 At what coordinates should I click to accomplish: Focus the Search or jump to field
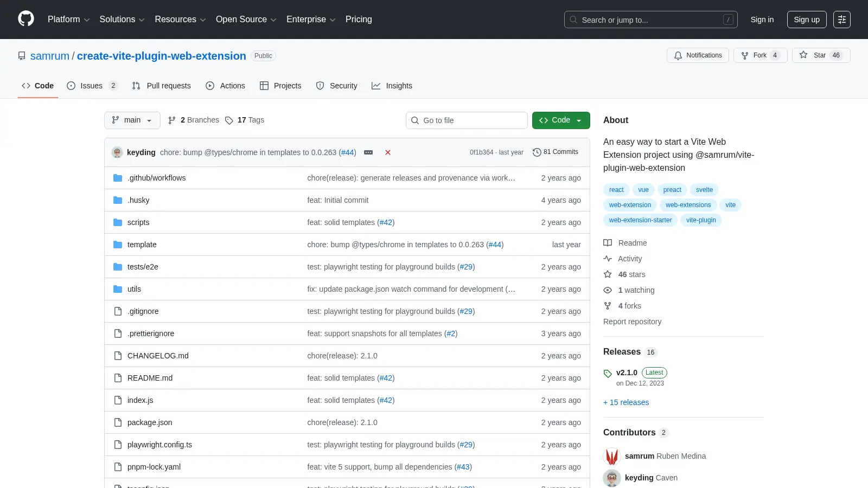[650, 20]
